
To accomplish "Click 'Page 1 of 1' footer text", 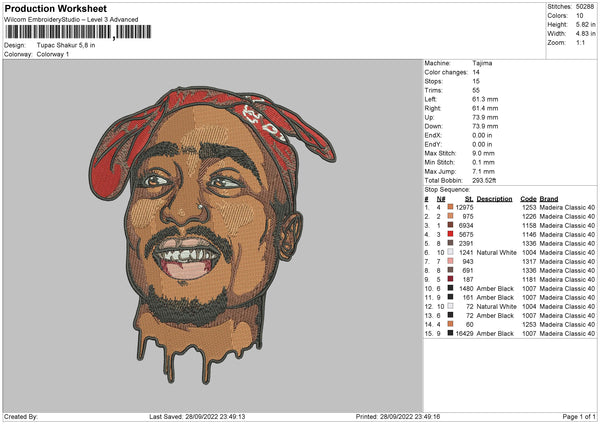I will 579,416.
